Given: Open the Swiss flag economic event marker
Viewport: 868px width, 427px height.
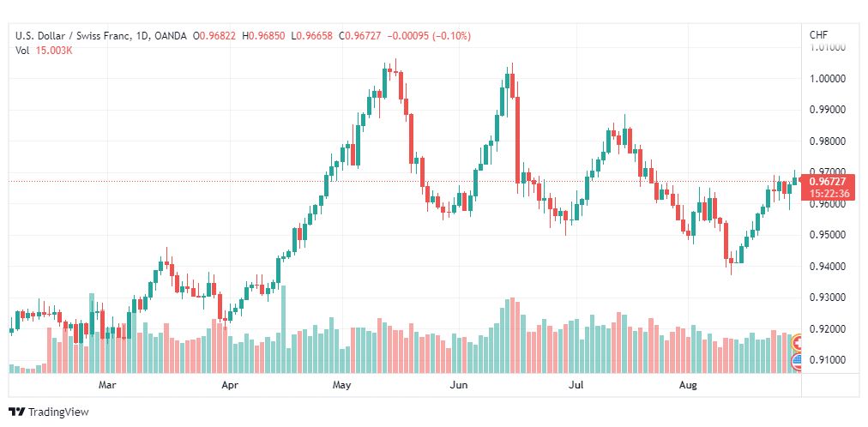Looking at the screenshot, I should tap(799, 343).
